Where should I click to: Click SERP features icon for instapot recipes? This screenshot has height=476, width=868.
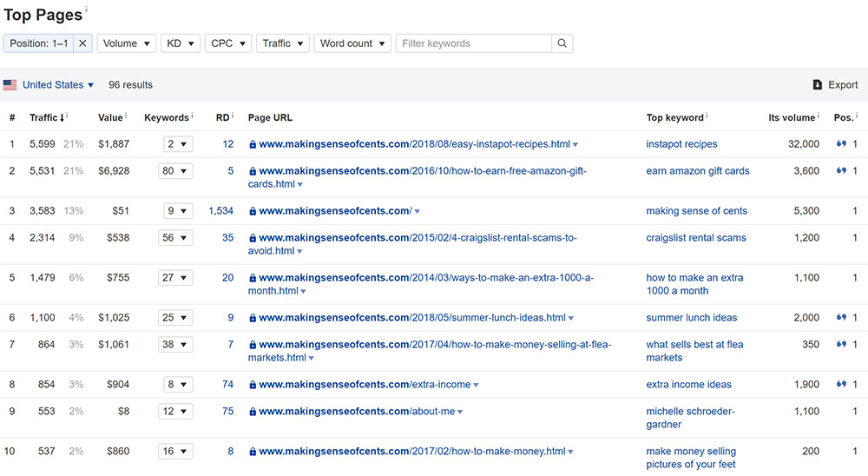[841, 144]
